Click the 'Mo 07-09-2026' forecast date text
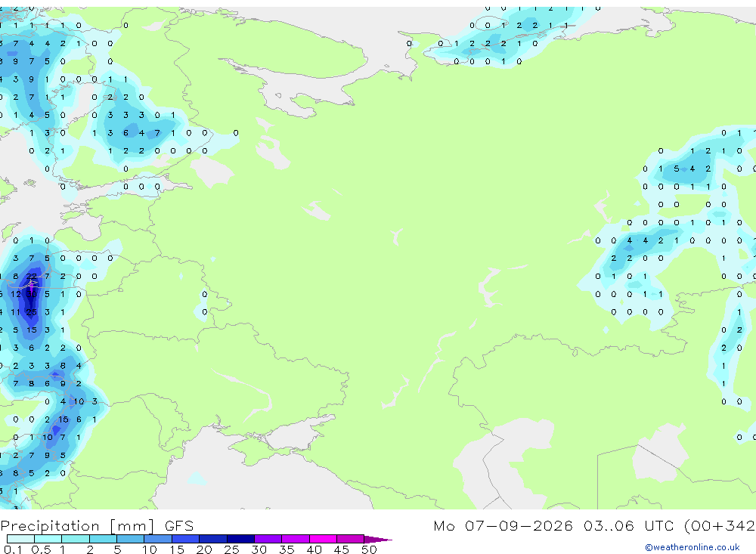 point(503,525)
